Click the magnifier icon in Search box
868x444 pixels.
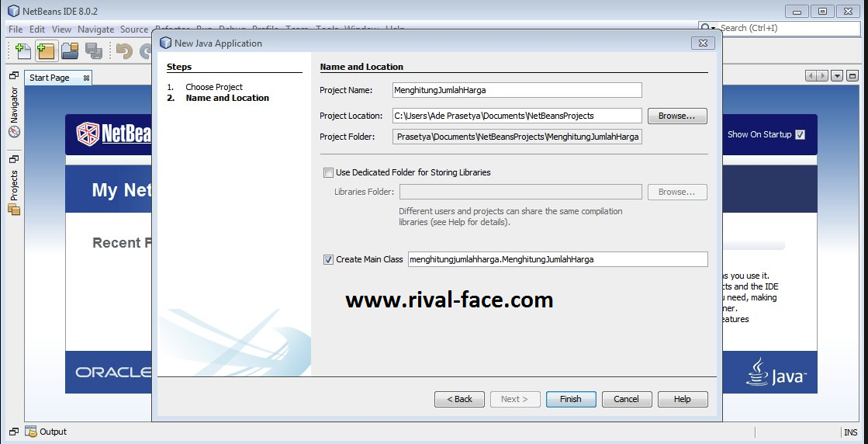[x=707, y=28]
